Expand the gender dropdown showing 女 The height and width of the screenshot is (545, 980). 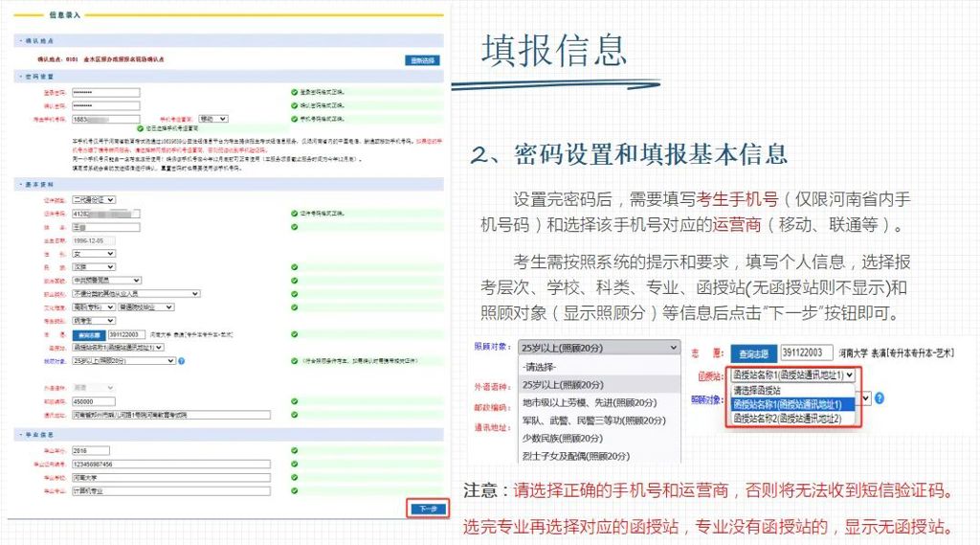point(94,254)
